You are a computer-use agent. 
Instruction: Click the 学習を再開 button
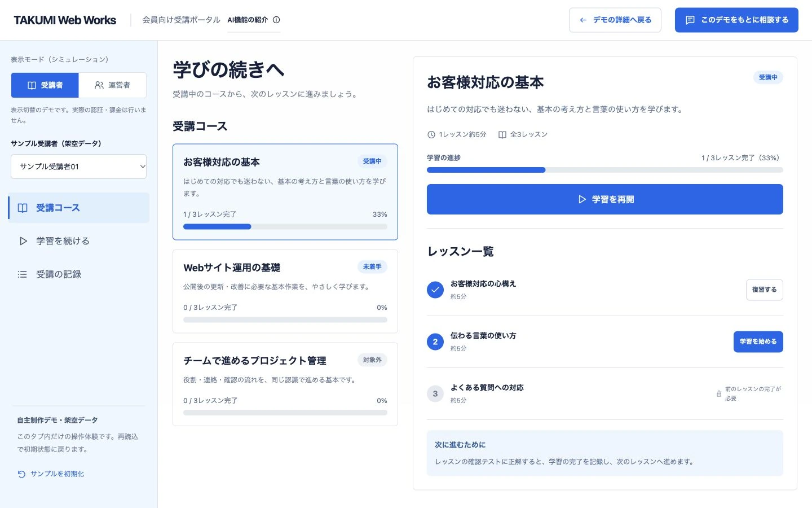pyautogui.click(x=605, y=199)
